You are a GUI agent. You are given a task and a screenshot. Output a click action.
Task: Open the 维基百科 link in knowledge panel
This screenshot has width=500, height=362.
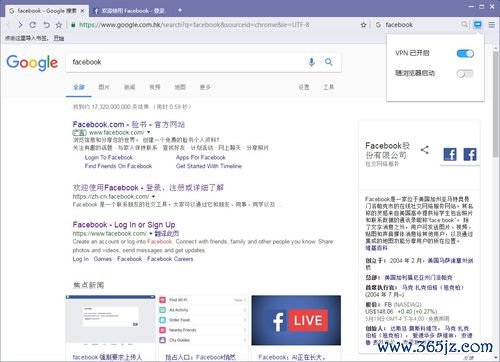(x=376, y=248)
